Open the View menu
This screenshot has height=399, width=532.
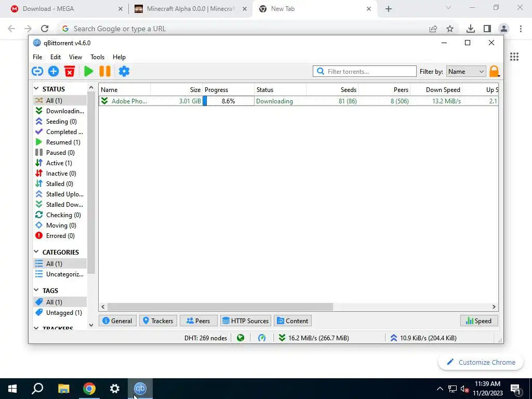pyautogui.click(x=75, y=57)
